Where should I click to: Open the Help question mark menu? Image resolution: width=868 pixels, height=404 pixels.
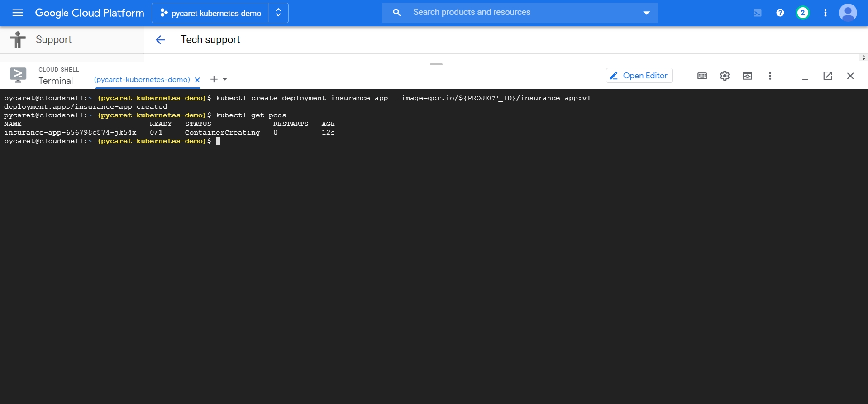point(780,13)
